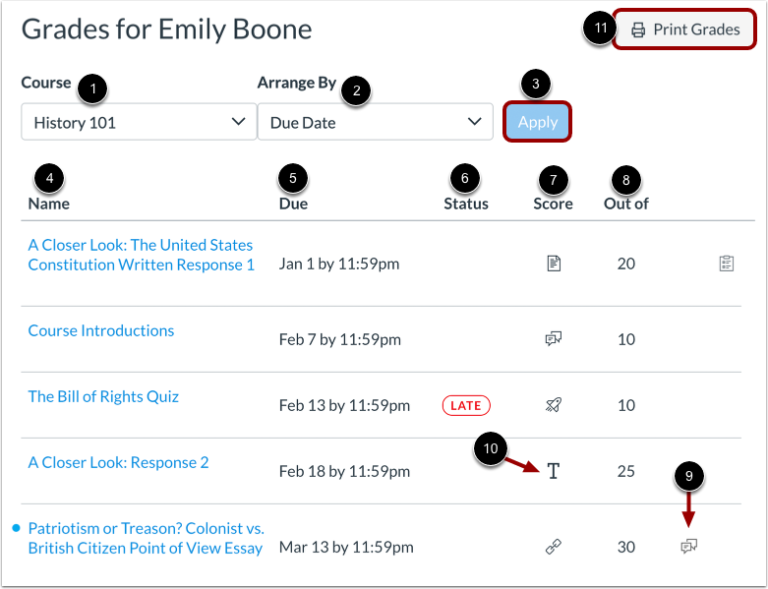Screen dimensions: 768x589
Task: Open comments icon for the Patriotism essay
Action: coord(688,546)
